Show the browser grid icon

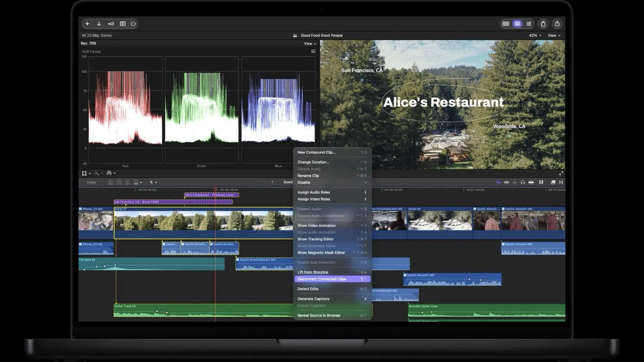(506, 24)
